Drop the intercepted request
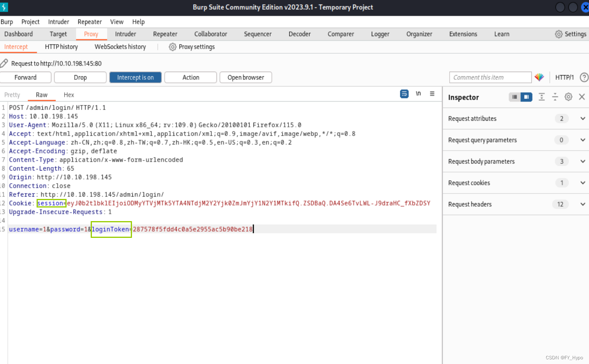The width and height of the screenshot is (589, 364). coord(80,77)
